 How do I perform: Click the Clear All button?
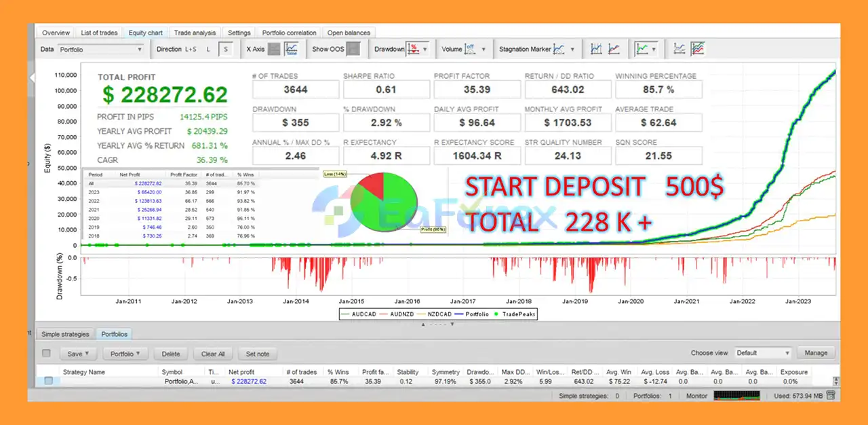tap(213, 354)
